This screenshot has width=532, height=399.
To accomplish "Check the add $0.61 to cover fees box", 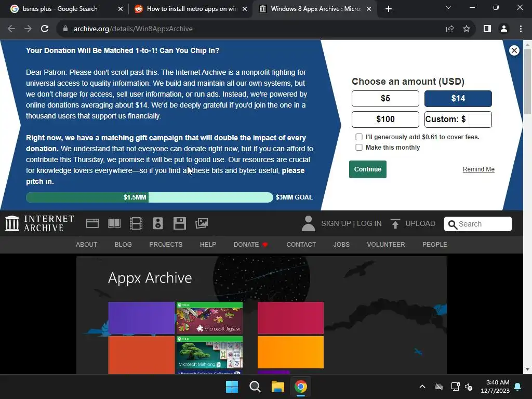I will pos(358,137).
